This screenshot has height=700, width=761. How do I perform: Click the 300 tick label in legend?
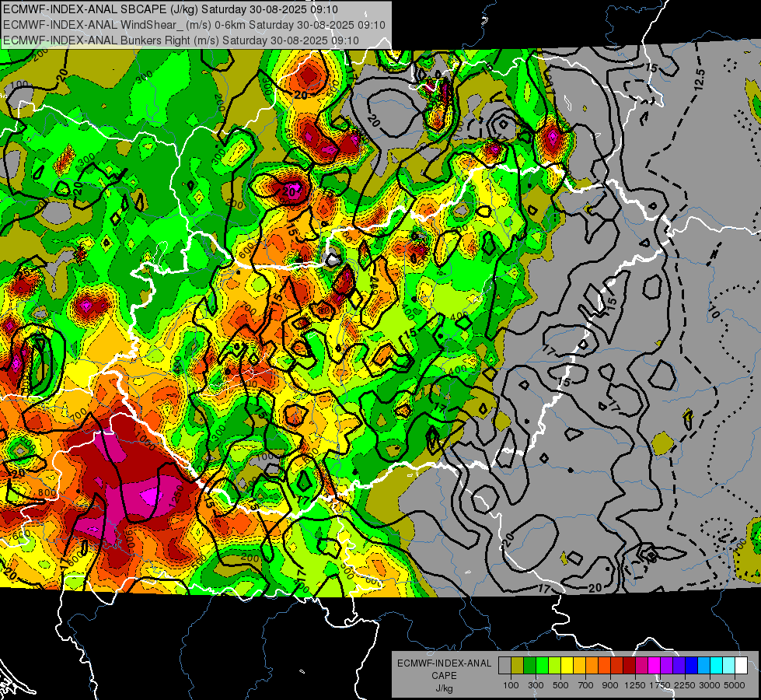536,685
